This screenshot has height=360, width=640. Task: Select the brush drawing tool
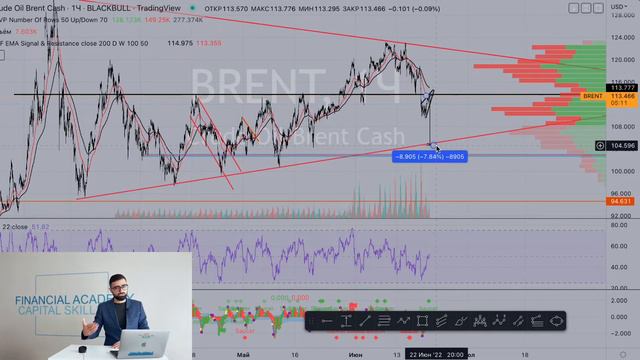(460, 322)
